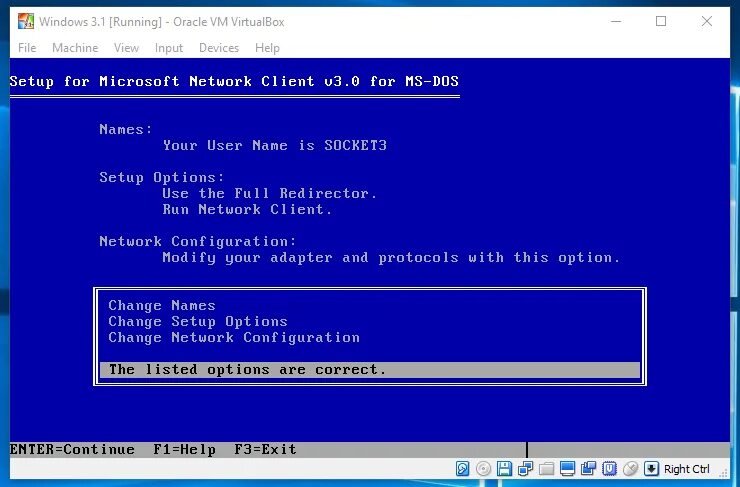The image size is (740, 487).
Task: Select 'The listed options are correct.' row
Action: [x=370, y=369]
